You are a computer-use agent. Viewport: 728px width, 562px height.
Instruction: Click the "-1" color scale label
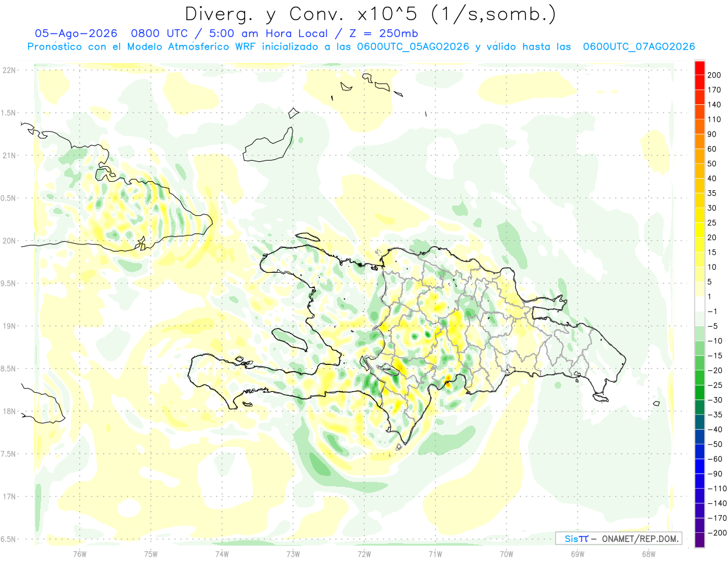click(712, 312)
